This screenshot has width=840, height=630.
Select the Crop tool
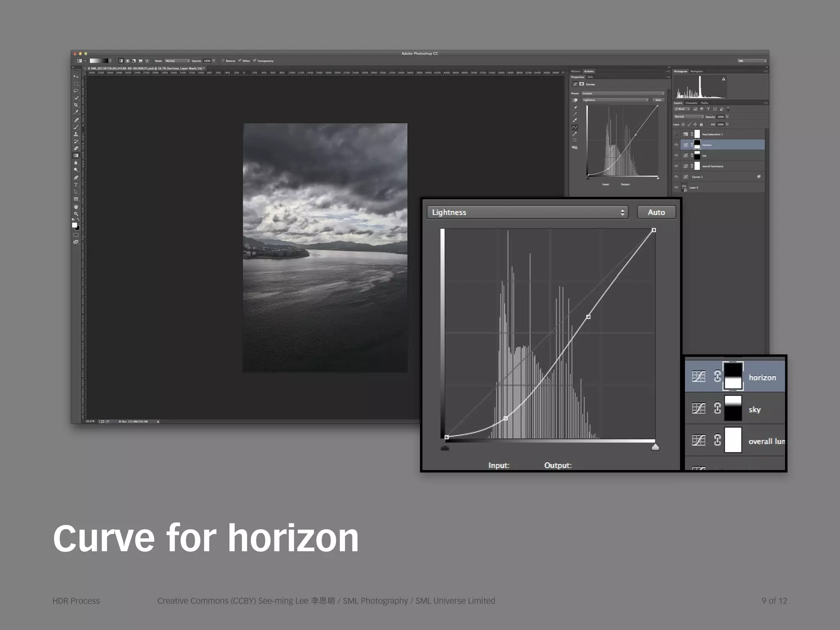pyautogui.click(x=76, y=105)
